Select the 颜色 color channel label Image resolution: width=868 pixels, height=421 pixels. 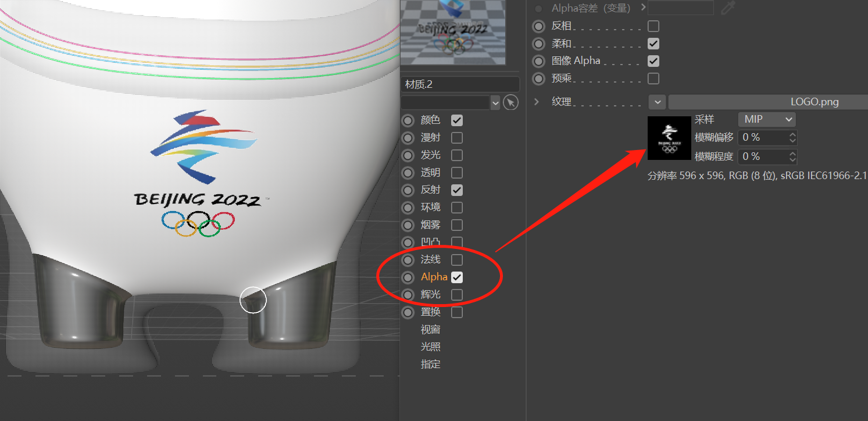pyautogui.click(x=431, y=120)
